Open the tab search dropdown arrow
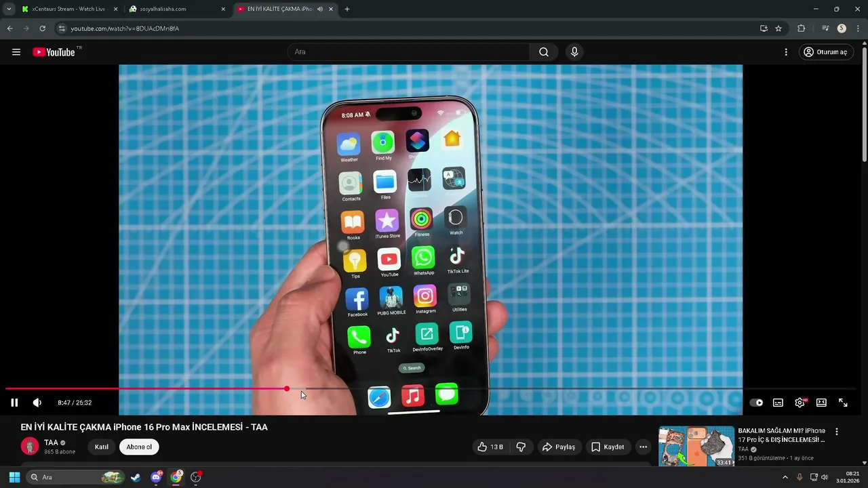This screenshot has height=488, width=868. point(9,9)
